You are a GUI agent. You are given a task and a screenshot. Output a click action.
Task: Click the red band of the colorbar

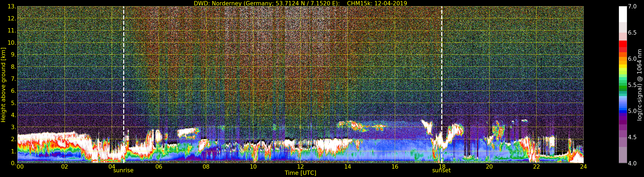623,46
